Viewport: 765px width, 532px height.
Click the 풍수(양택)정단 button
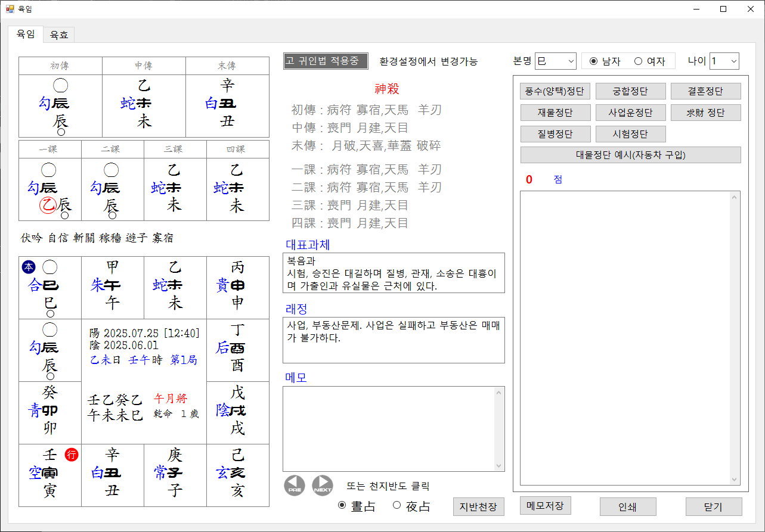(x=555, y=91)
